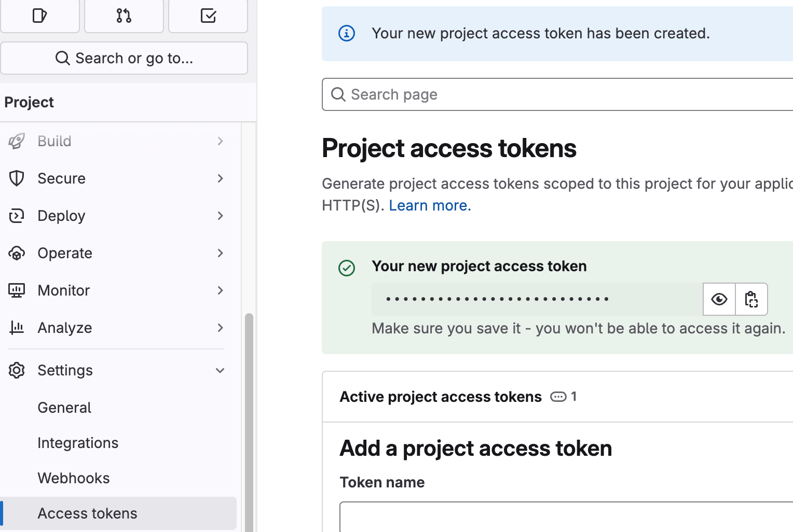The height and width of the screenshot is (532, 793).
Task: Expand the Deploy section chevron
Action: point(221,216)
